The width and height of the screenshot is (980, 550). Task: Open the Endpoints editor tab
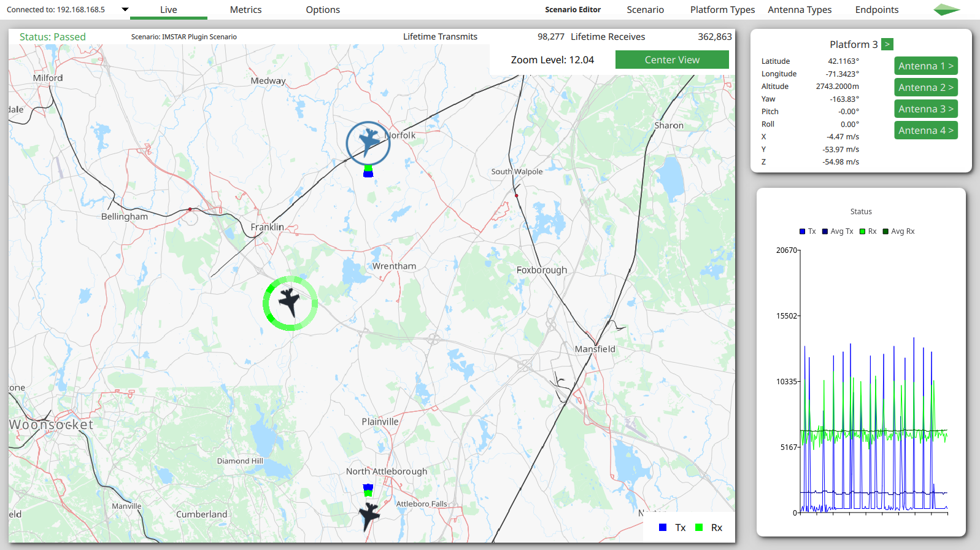[876, 10]
